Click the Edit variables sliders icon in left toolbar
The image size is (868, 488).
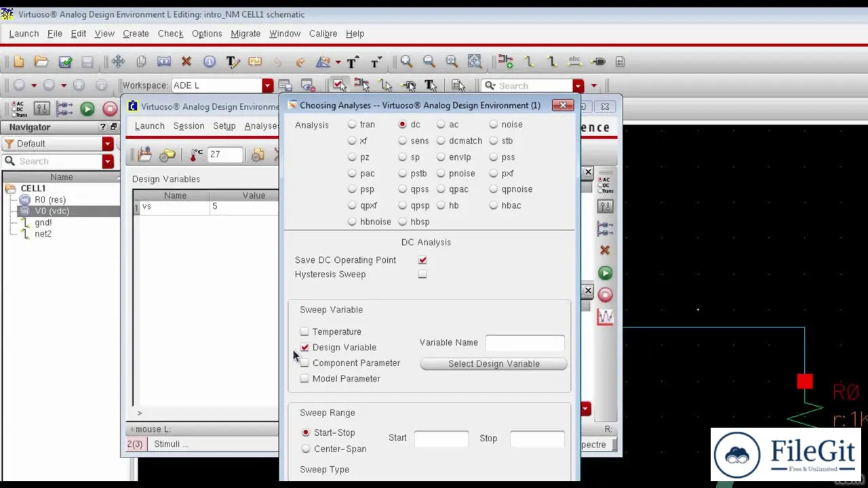tap(41, 108)
